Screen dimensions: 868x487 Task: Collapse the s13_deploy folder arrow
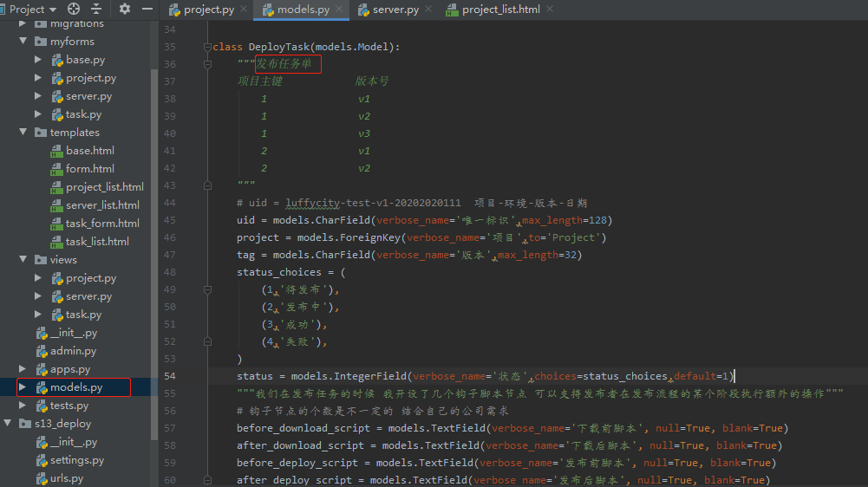pyautogui.click(x=8, y=424)
